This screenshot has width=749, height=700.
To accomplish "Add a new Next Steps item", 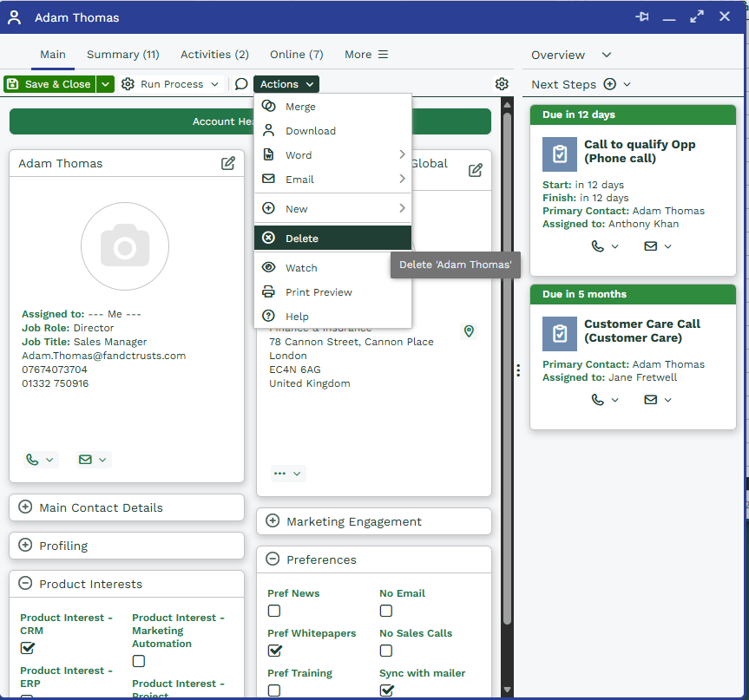I will (x=609, y=84).
